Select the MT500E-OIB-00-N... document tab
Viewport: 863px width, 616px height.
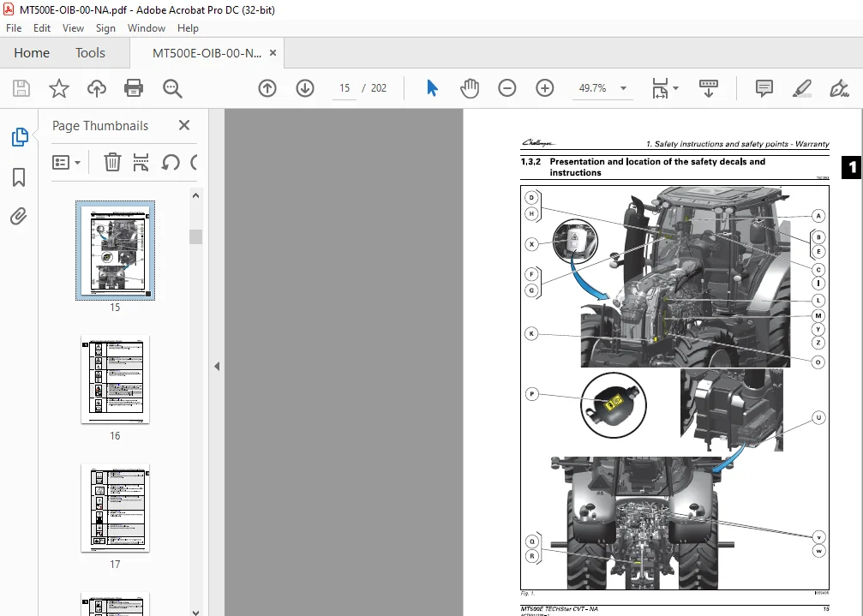coord(207,53)
